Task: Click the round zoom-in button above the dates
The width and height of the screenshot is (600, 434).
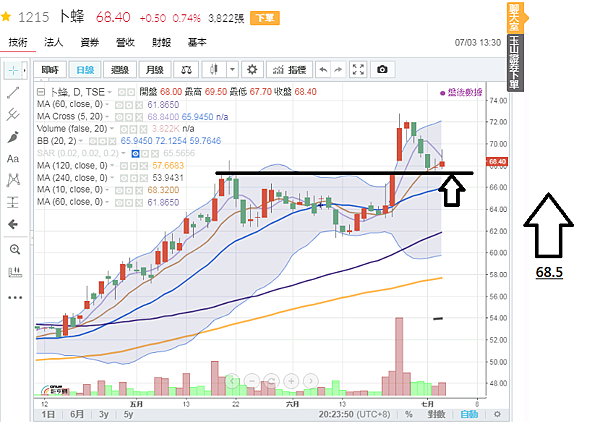Action: [292, 381]
